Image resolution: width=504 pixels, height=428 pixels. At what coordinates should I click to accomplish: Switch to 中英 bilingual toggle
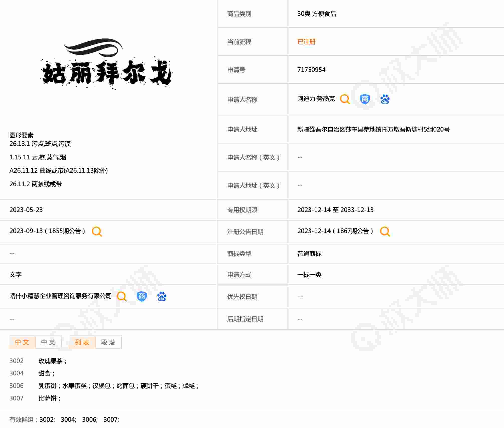(48, 342)
